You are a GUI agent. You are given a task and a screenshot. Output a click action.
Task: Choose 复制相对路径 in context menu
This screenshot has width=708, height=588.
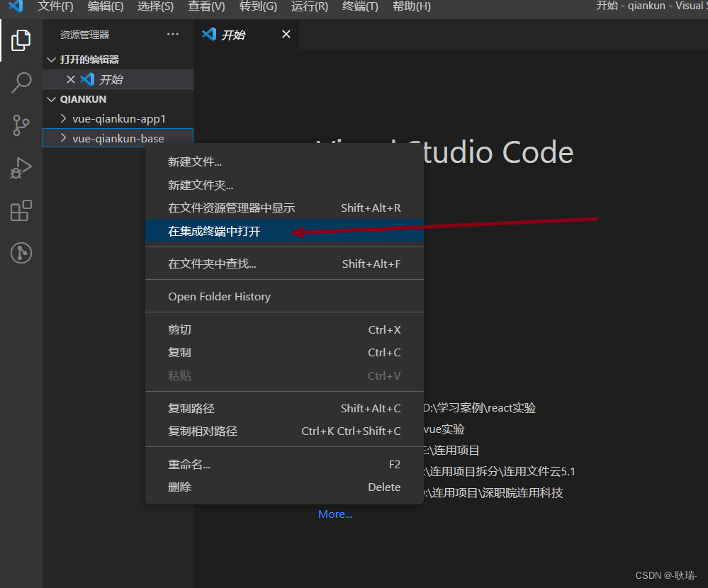[x=284, y=431]
